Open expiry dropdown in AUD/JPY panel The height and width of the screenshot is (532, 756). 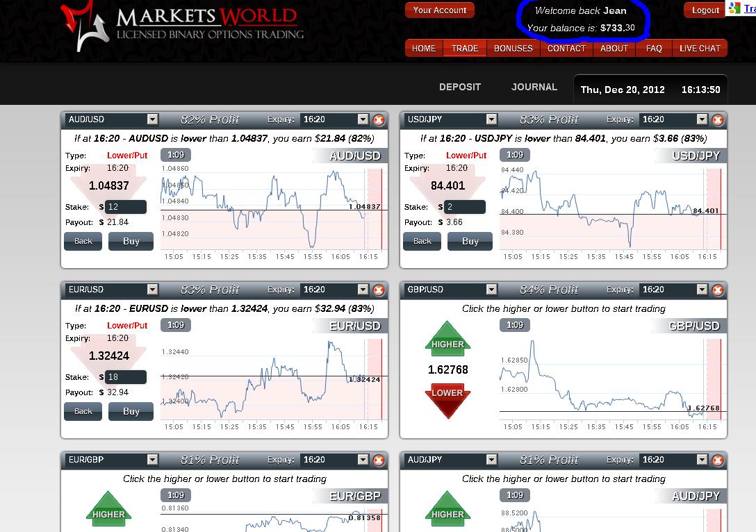pyautogui.click(x=702, y=459)
